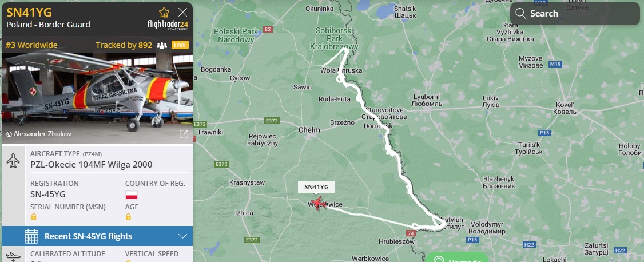644x262 pixels.
Task: Click the padlock under Serial Number (MSN)
Action: click(34, 216)
